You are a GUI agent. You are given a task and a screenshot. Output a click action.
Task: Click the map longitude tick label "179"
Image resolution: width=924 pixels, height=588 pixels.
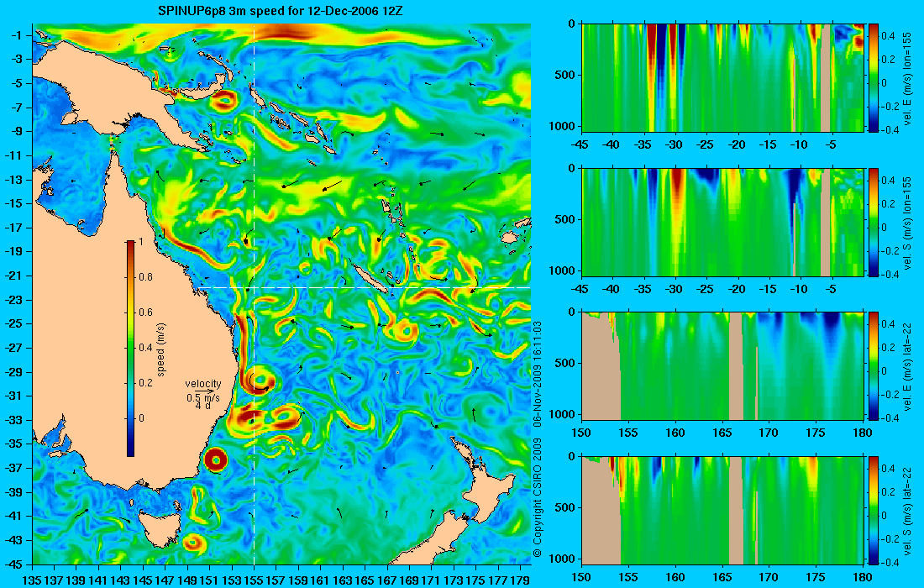521,580
